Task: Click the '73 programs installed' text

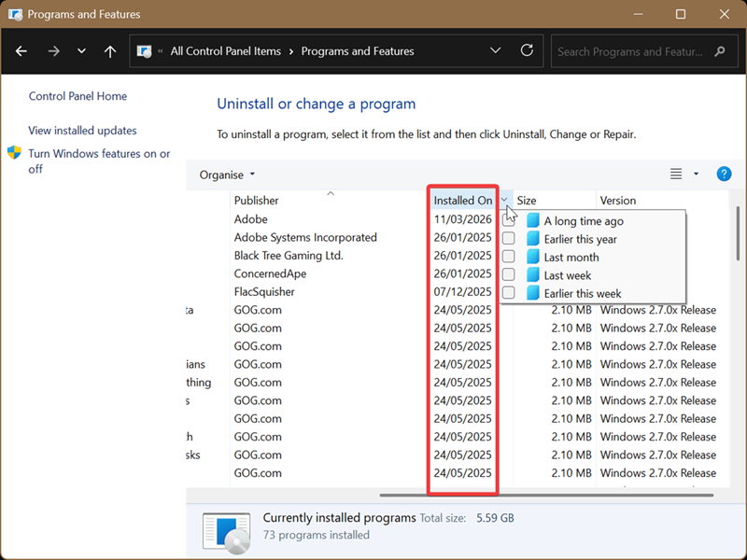Action: point(317,535)
